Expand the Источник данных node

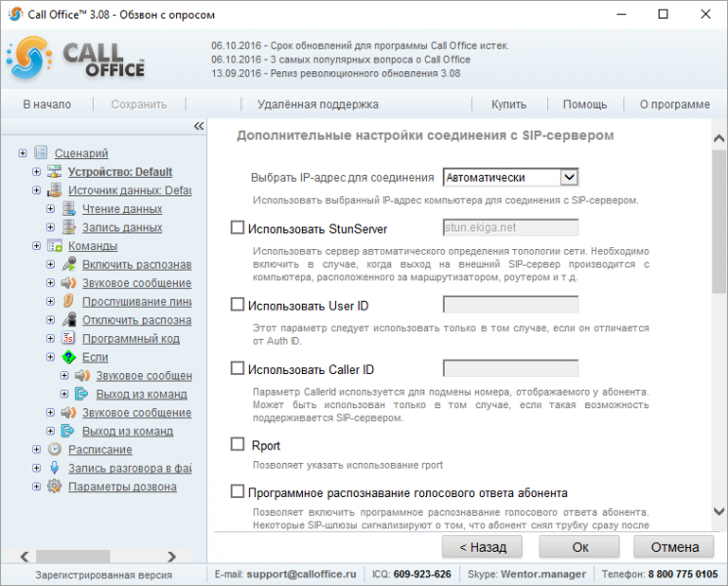tap(37, 189)
